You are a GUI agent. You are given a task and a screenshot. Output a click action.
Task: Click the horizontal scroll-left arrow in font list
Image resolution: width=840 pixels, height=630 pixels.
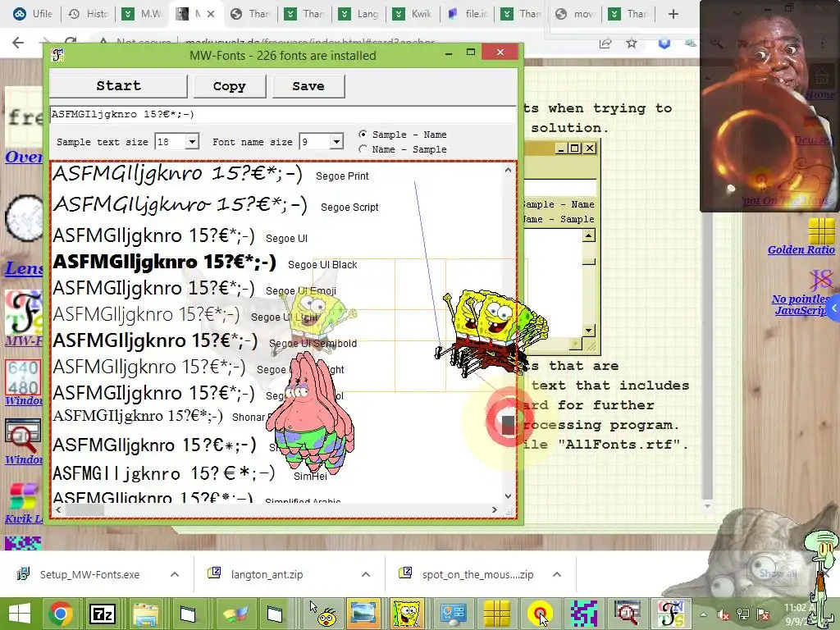pos(58,510)
